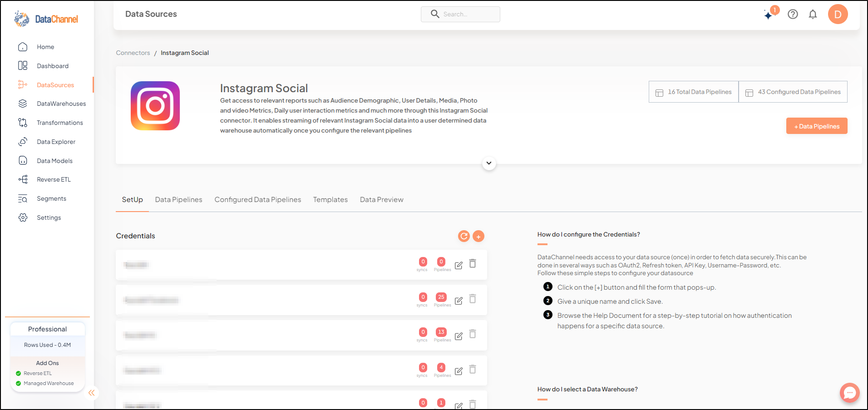Click the Instagram Social connector logo

click(155, 106)
